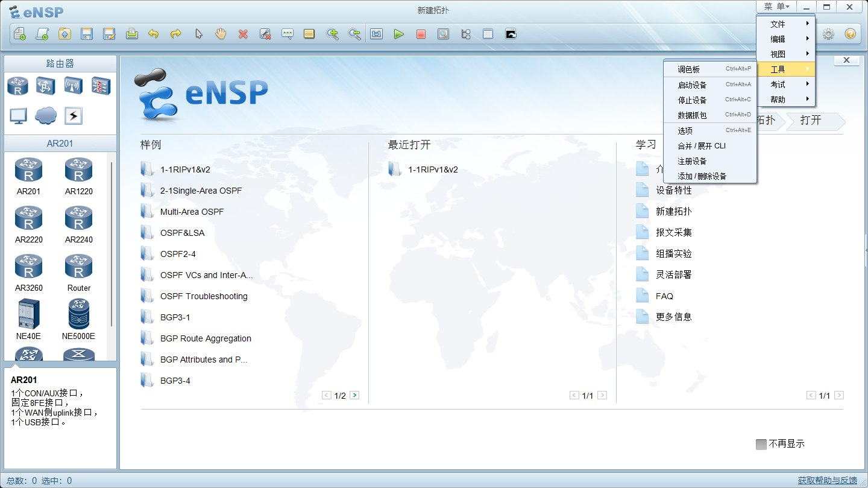This screenshot has width=868, height=488.
Task: Select the AR2240 router device
Action: click(78, 224)
